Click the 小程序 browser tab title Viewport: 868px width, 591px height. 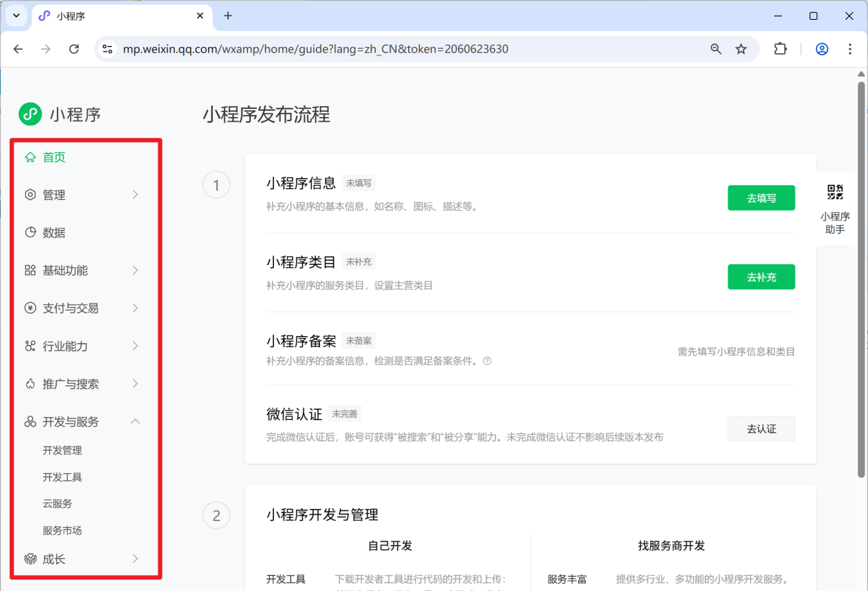[x=71, y=16]
